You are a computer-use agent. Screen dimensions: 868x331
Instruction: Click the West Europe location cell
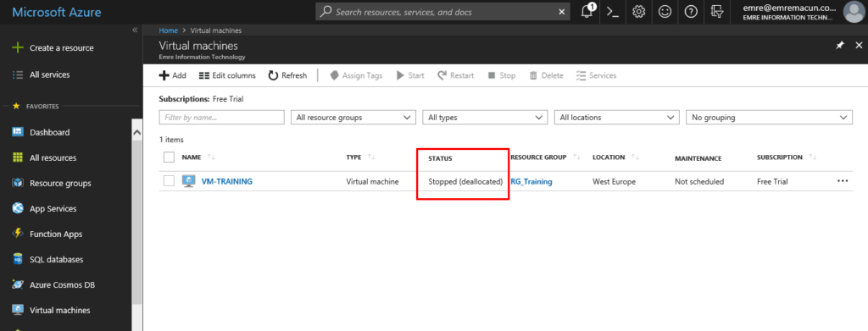[614, 181]
